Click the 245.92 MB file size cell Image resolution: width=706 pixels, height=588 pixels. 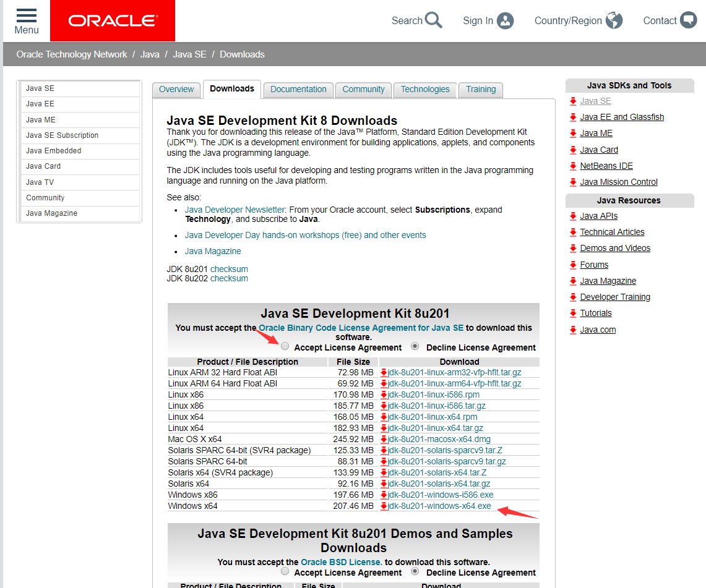(x=353, y=439)
